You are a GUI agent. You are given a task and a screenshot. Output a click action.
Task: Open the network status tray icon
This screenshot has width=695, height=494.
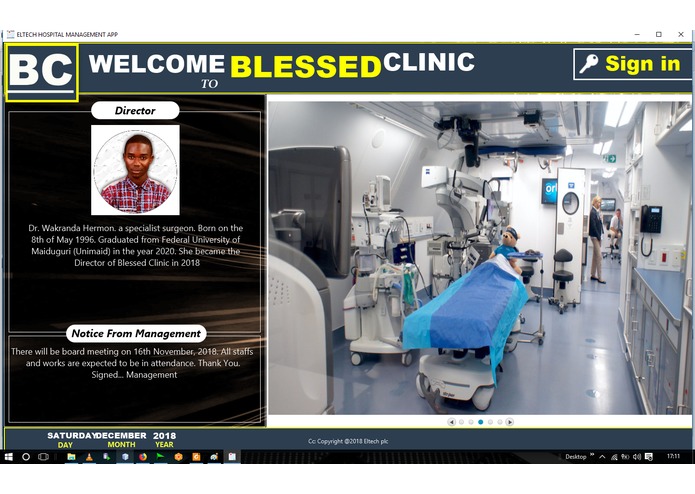point(614,457)
